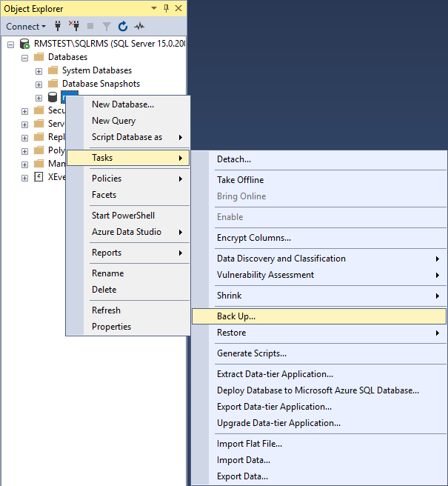Expand the selected user database node

[x=39, y=99]
